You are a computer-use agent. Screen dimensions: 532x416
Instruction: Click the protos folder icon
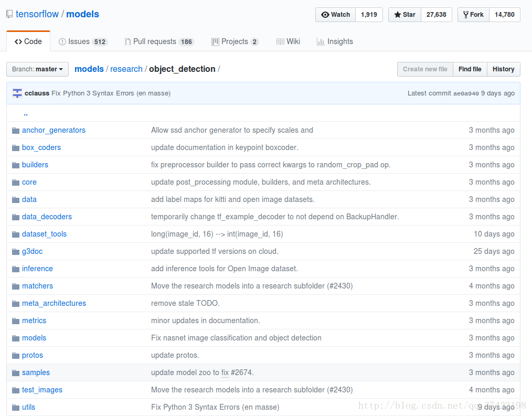click(x=16, y=356)
